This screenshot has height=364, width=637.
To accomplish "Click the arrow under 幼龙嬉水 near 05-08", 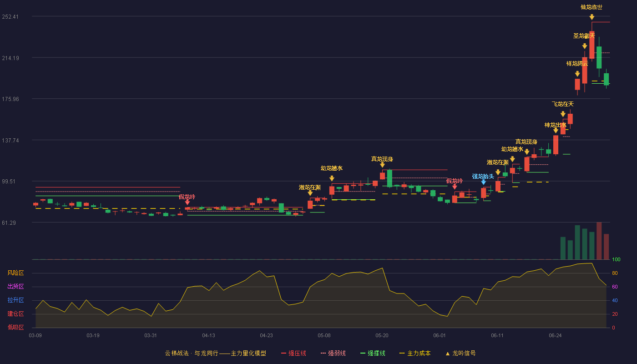I will point(332,178).
